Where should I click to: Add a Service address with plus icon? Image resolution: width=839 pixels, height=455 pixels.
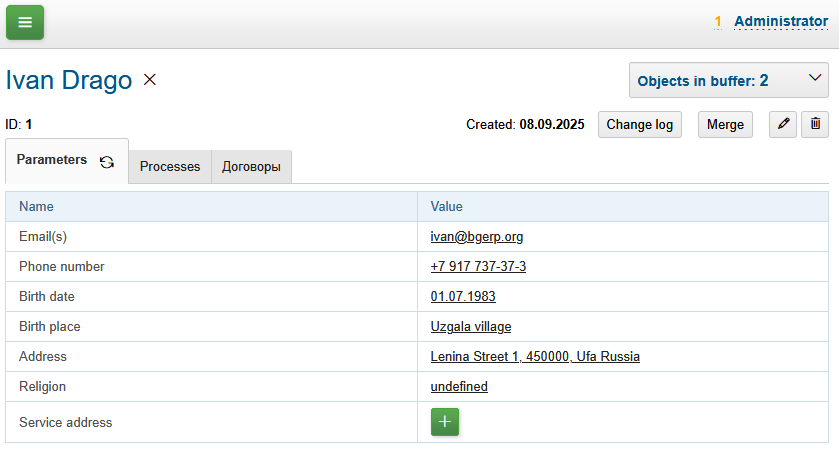(445, 422)
